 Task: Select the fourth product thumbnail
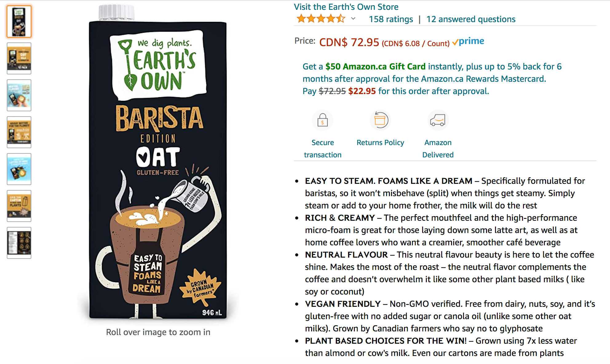tap(19, 132)
